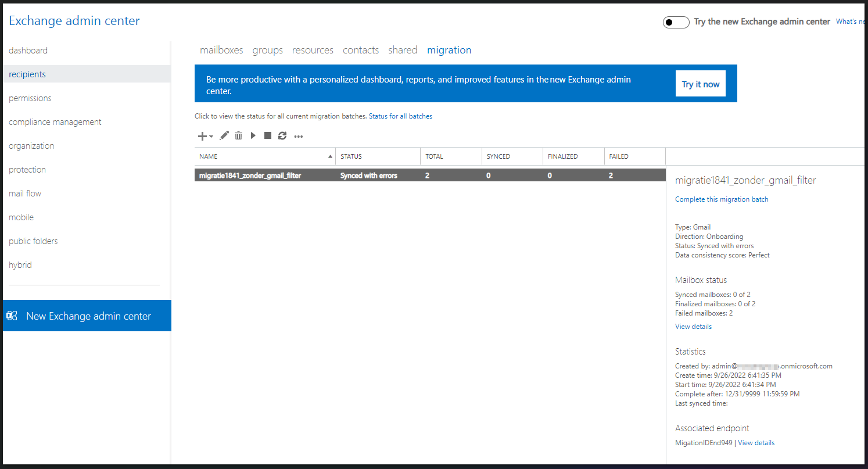Click the Synced with errors status cell
The width and height of the screenshot is (868, 469).
point(369,176)
